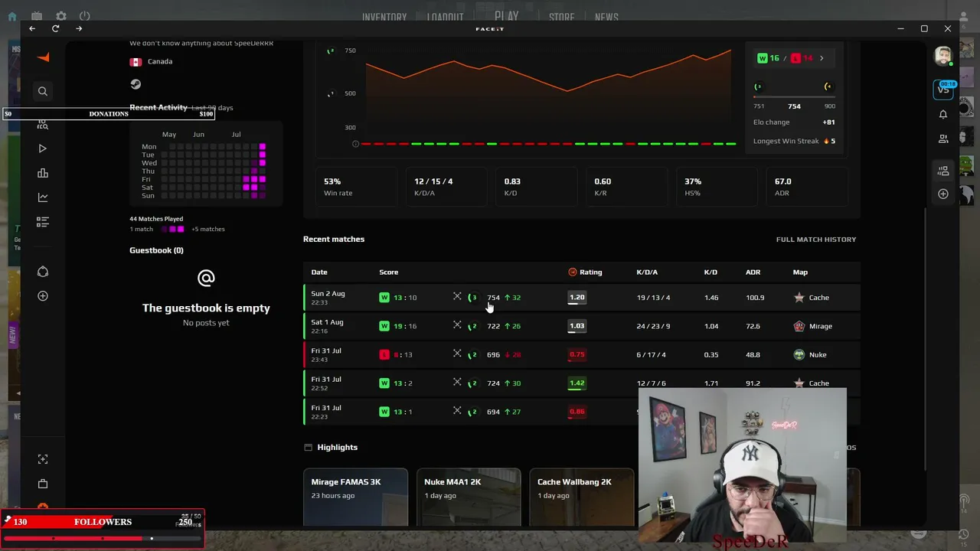The image size is (980, 551).
Task: Click the scan icon above the bag icon
Action: [43, 459]
